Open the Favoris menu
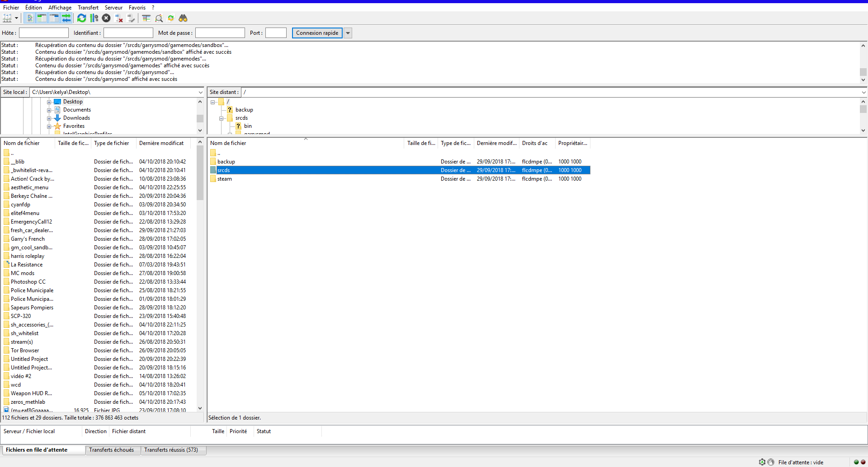The image size is (868, 467). click(x=137, y=8)
